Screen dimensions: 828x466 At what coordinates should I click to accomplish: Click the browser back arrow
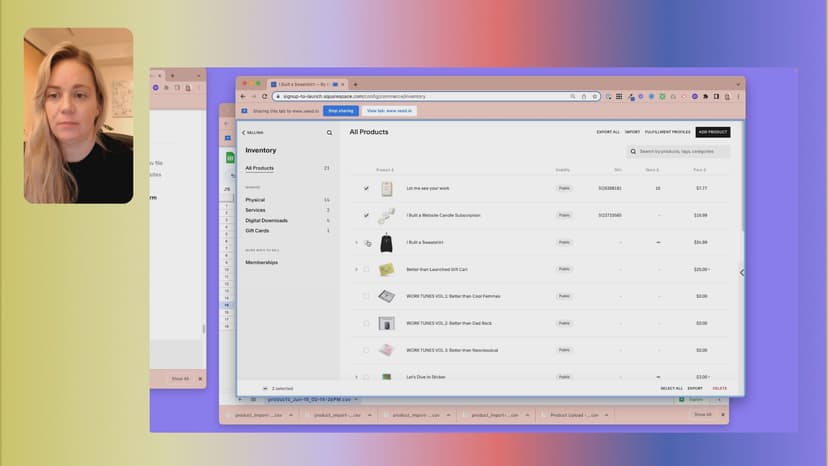tap(244, 96)
